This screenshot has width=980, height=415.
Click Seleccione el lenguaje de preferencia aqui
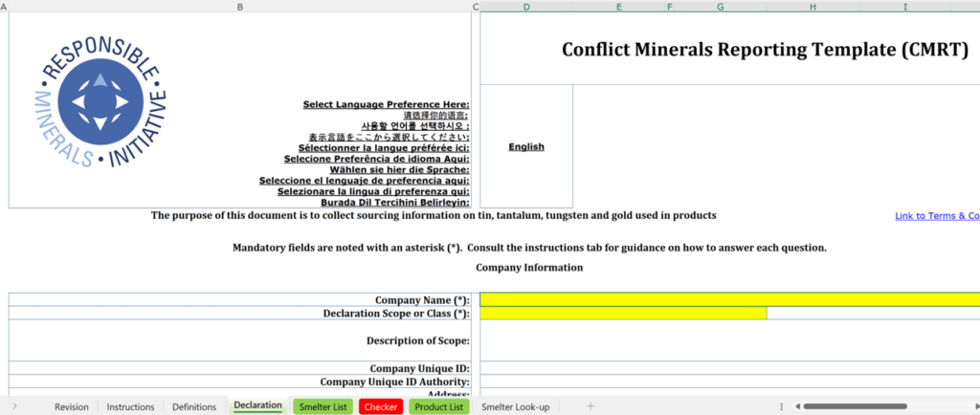[x=365, y=181]
